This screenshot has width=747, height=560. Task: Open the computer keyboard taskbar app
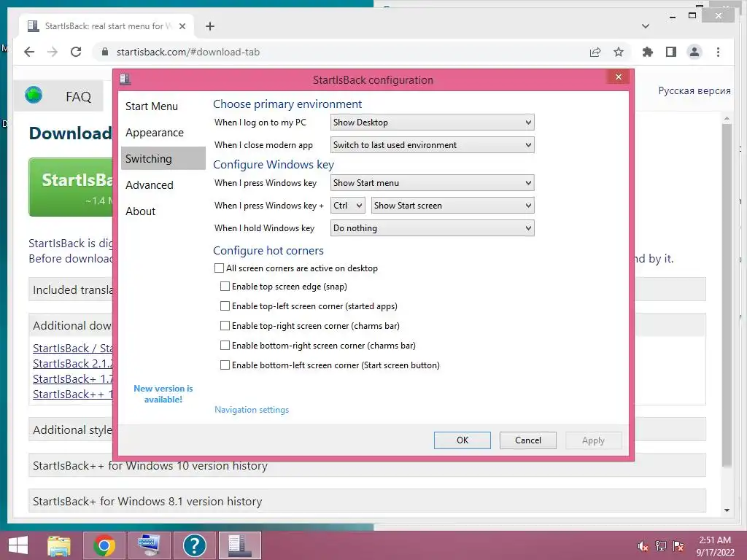[149, 545]
